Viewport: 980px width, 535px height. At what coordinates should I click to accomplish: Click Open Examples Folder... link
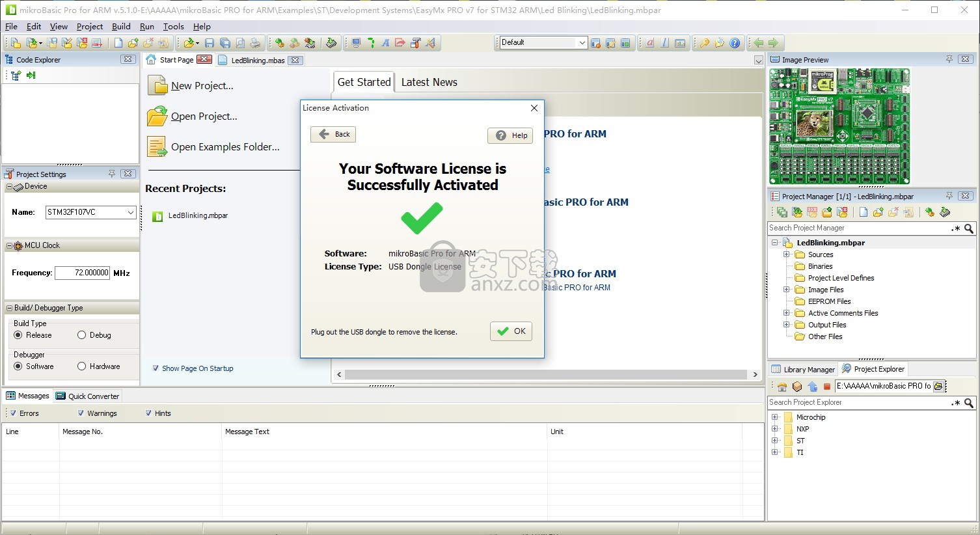coord(225,147)
